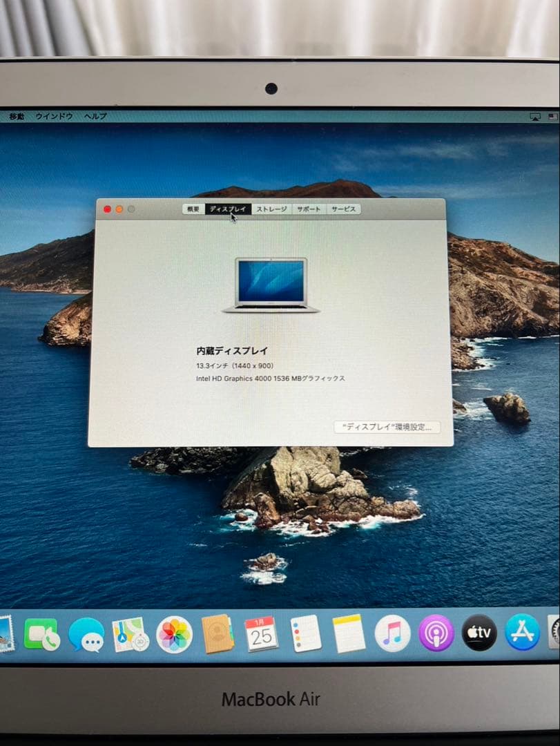
Task: Select the ディスプレイ tab
Action: [228, 209]
